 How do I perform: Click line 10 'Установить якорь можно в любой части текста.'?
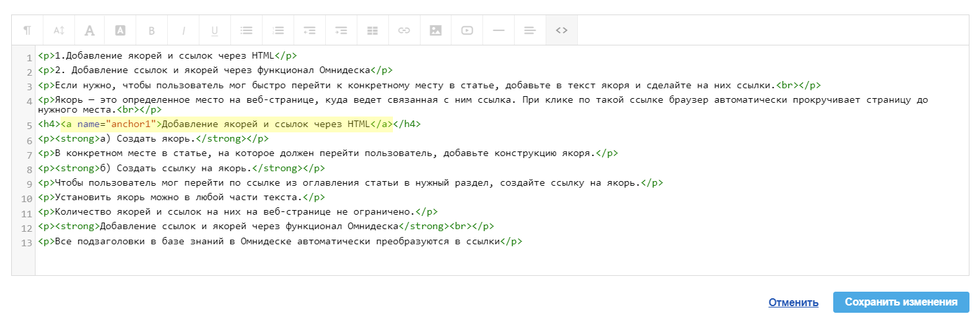181,197
